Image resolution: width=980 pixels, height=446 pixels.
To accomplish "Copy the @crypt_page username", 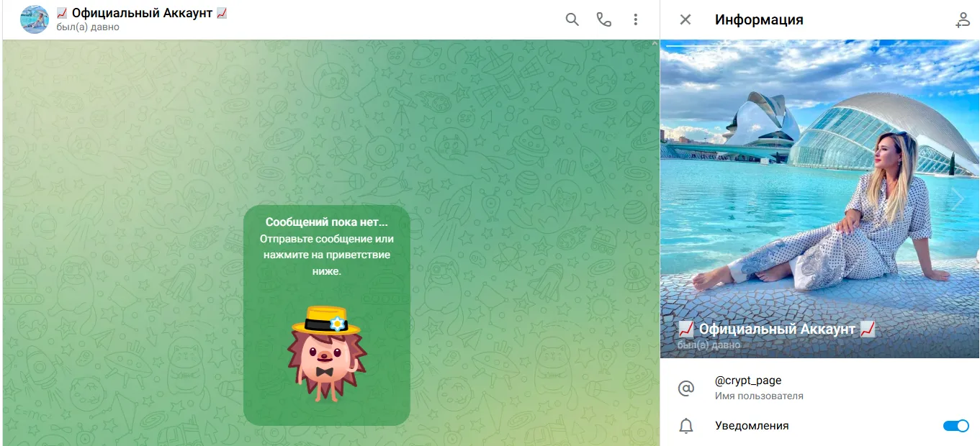I will click(x=748, y=381).
